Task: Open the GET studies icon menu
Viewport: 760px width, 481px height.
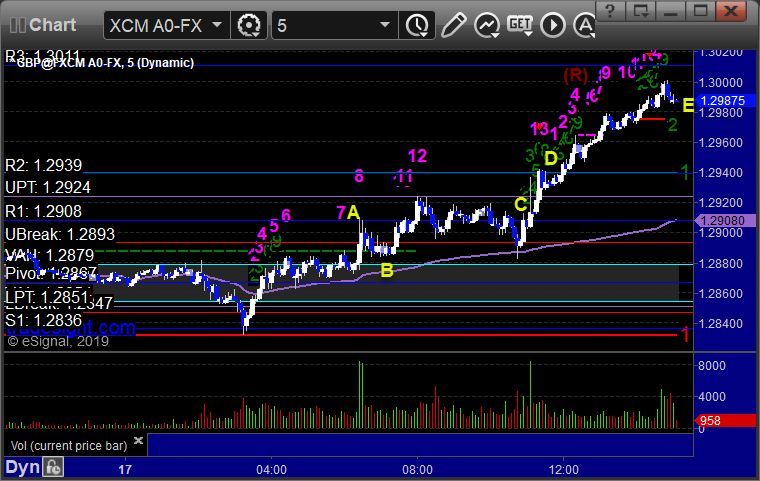Action: (x=520, y=25)
